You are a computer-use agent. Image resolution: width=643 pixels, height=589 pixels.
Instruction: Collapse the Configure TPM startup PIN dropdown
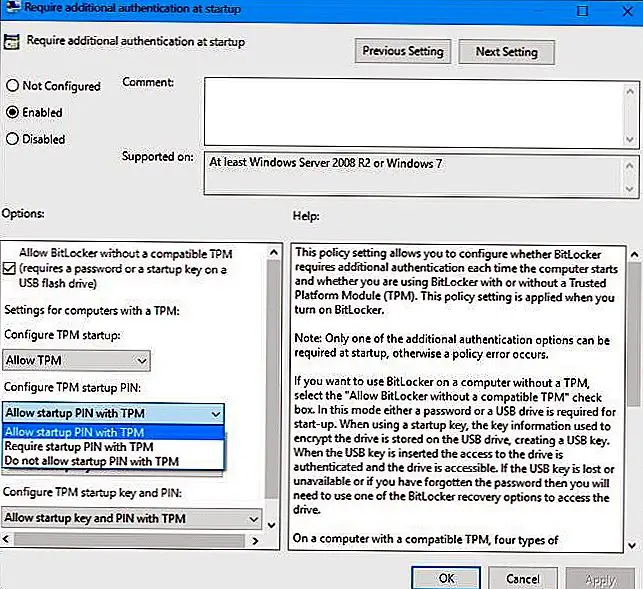coord(216,412)
